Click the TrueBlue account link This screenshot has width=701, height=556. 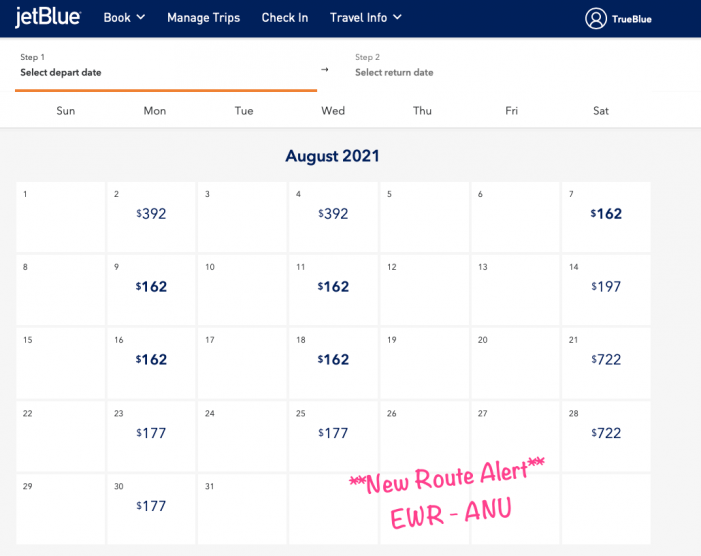coord(631,19)
